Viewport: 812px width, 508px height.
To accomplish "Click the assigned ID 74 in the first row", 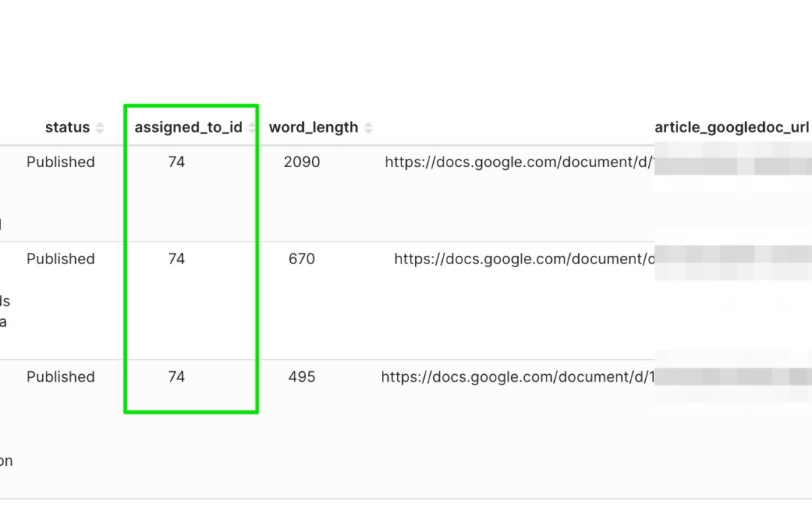I will (x=177, y=162).
